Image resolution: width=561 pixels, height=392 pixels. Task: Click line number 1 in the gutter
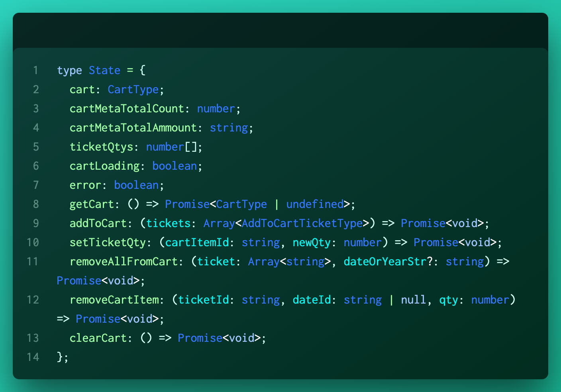coord(36,71)
